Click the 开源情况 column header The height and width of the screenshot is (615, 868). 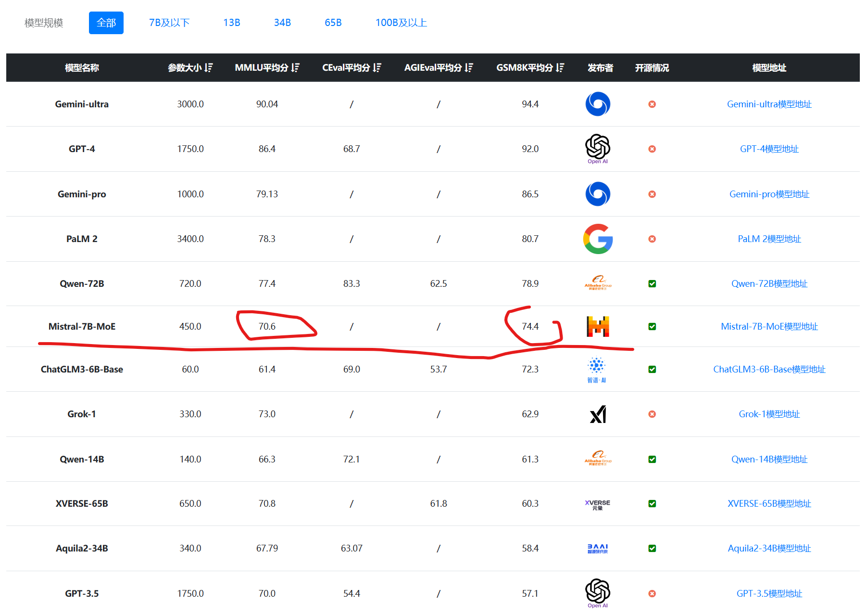(652, 68)
